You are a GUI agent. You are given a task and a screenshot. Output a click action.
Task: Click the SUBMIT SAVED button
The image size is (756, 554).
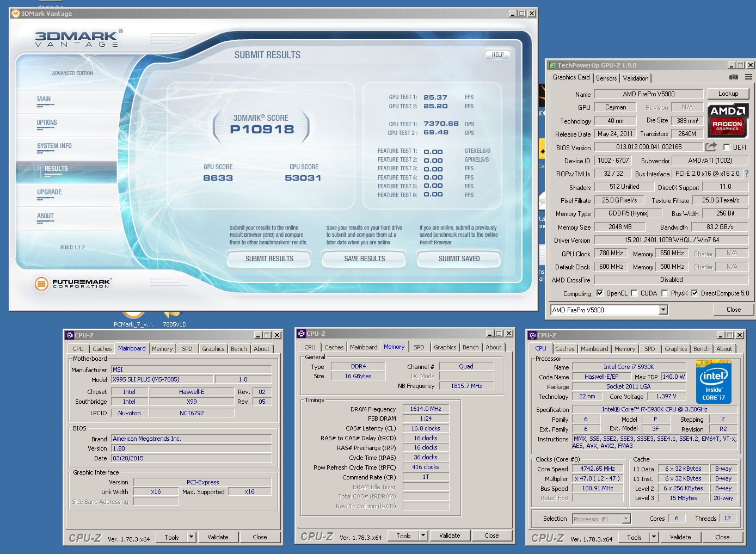pos(459,259)
